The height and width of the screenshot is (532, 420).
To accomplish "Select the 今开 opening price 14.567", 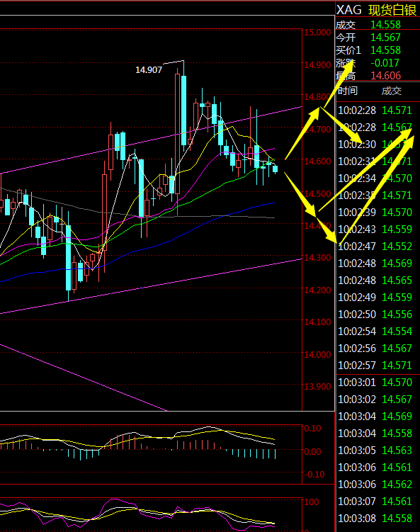I will [385, 38].
